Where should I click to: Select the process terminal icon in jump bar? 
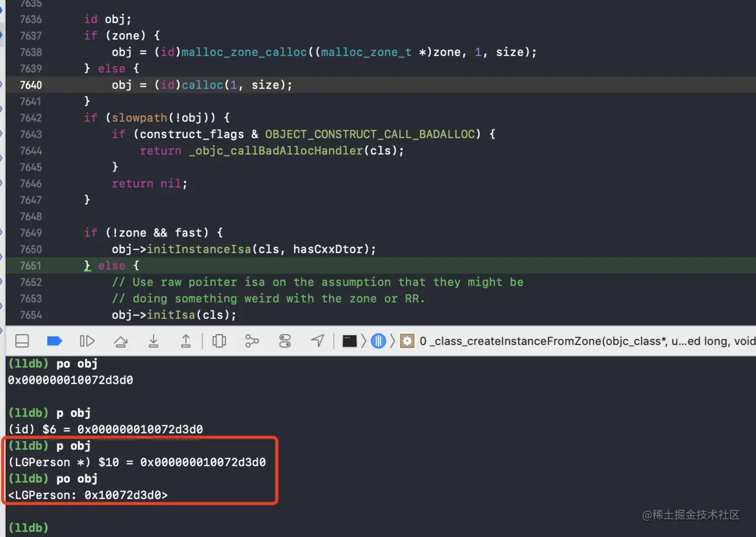349,341
